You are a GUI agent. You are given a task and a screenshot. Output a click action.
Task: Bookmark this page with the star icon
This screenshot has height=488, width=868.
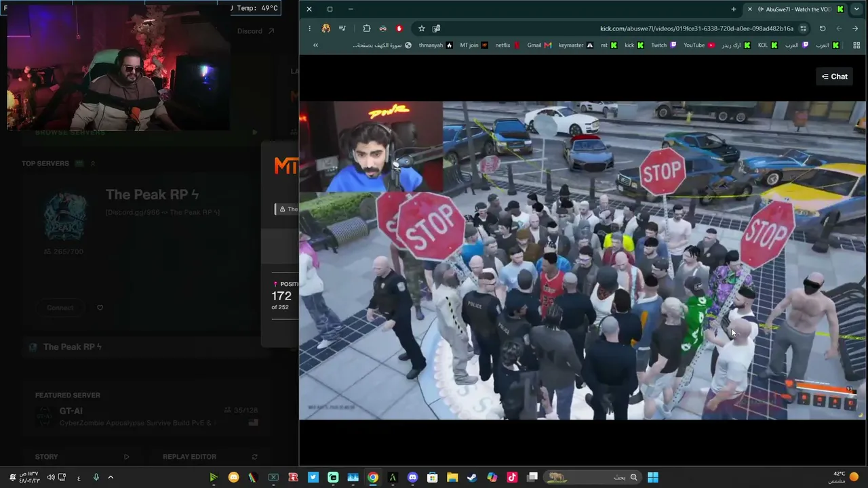[422, 28]
